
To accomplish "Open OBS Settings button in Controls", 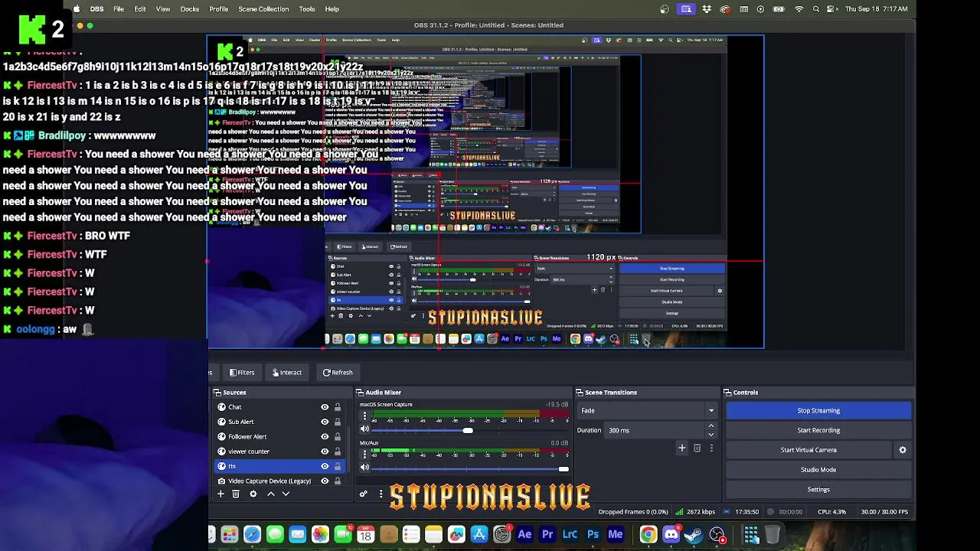I will click(x=818, y=490).
